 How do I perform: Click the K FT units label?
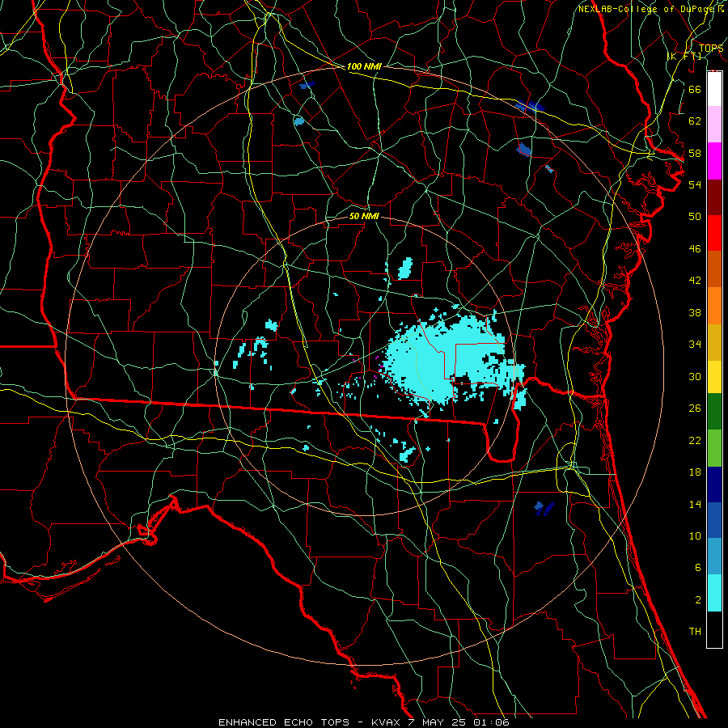point(684,56)
